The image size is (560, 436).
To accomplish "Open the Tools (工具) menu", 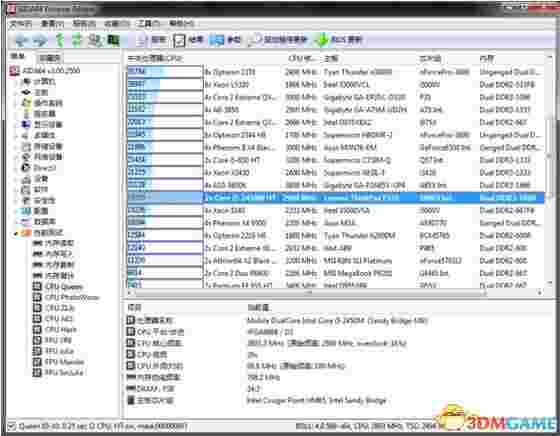I will tap(149, 24).
